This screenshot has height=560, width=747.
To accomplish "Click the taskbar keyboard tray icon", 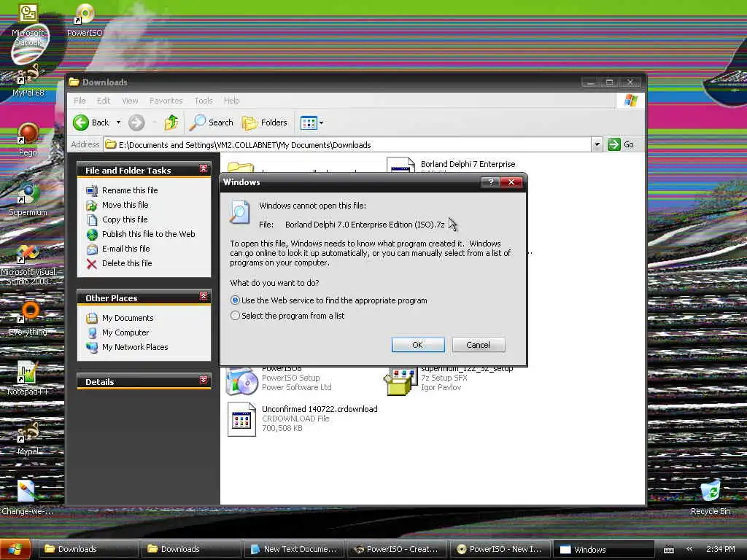I will pos(669,550).
